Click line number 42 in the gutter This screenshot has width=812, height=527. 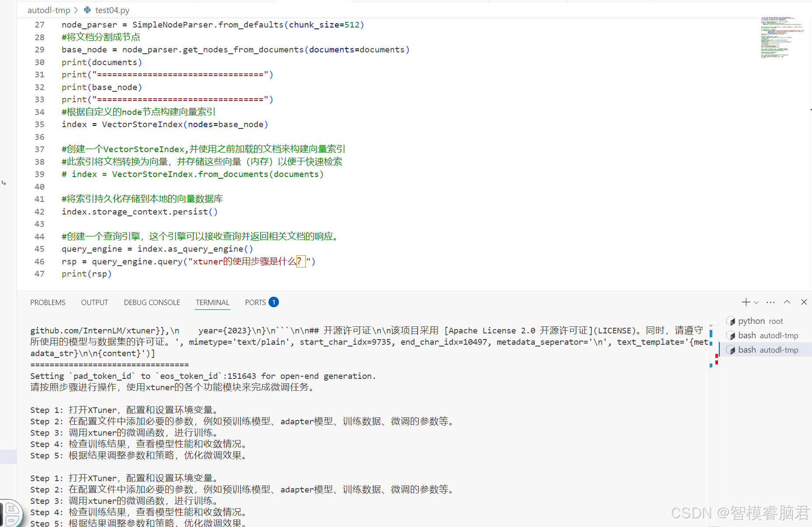(39, 212)
